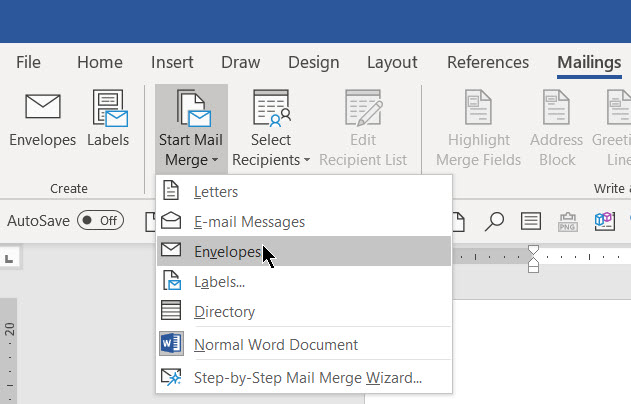Open the File tab
631x404 pixels.
coord(28,62)
